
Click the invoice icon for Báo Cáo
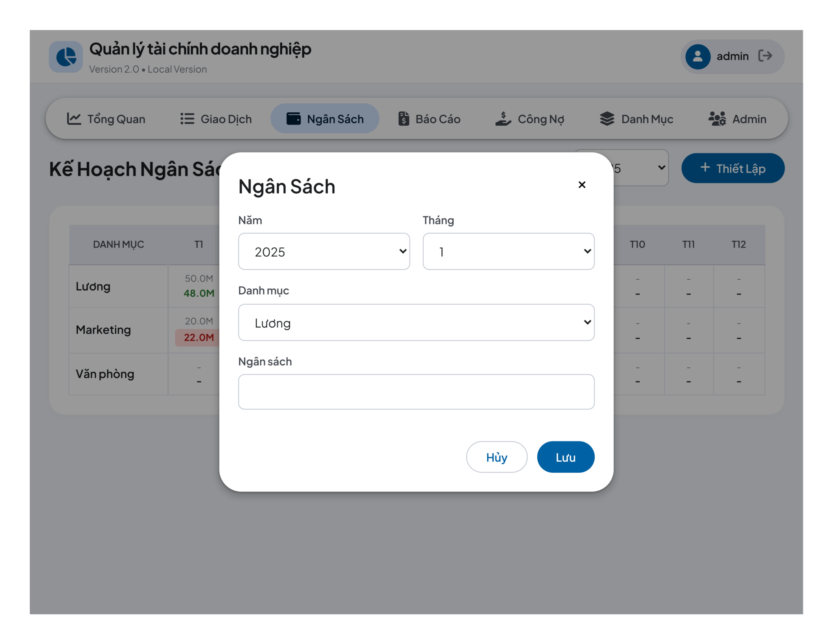point(403,119)
